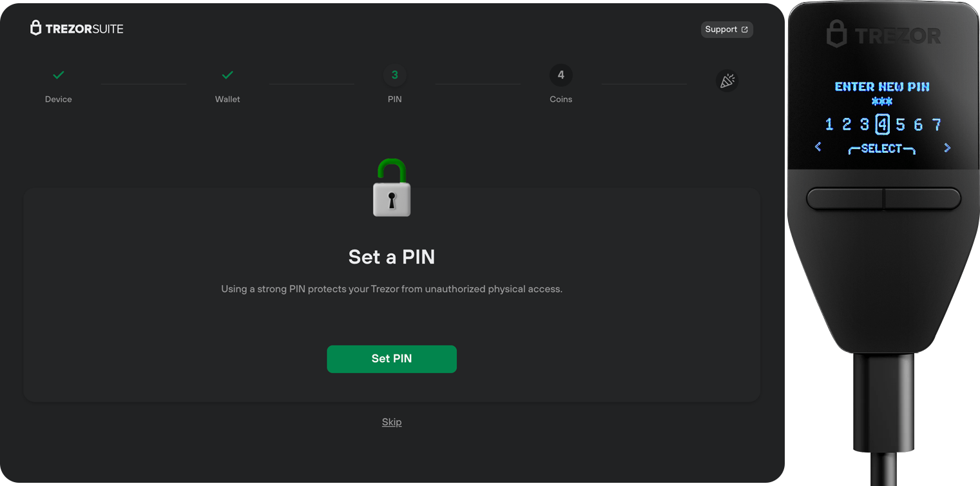This screenshot has width=980, height=486.
Task: Click the step 4 Coins circle
Action: point(561,75)
